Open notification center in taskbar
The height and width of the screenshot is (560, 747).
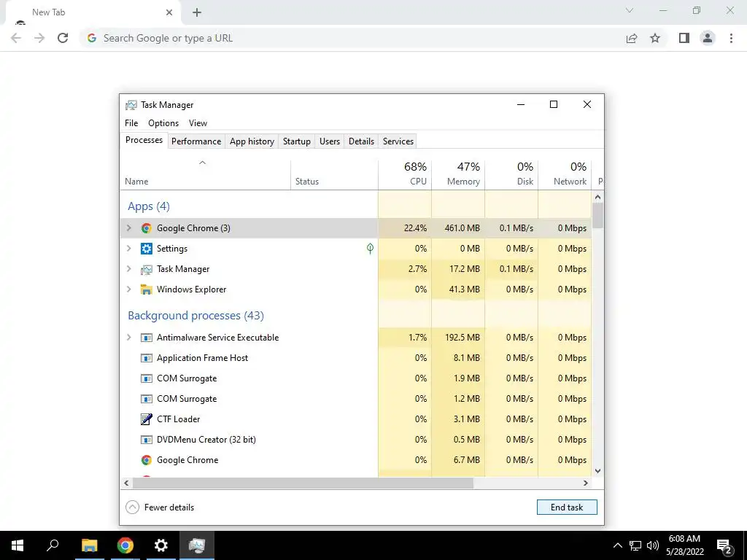coord(724,545)
